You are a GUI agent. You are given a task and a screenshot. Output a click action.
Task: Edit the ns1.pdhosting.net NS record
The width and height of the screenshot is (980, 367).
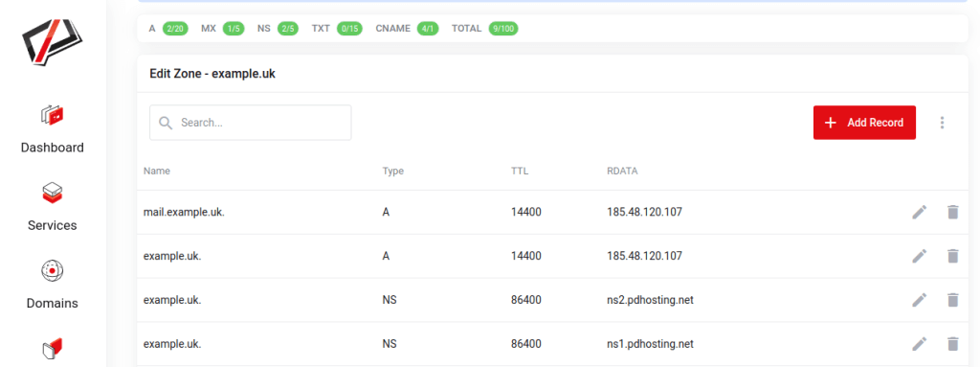pyautogui.click(x=919, y=344)
